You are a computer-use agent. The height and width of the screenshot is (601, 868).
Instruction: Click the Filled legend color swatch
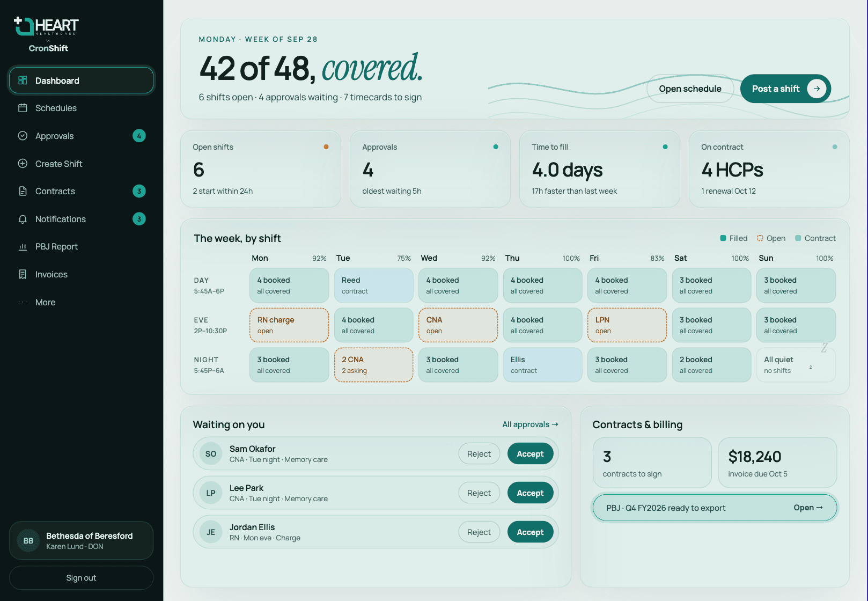click(723, 238)
